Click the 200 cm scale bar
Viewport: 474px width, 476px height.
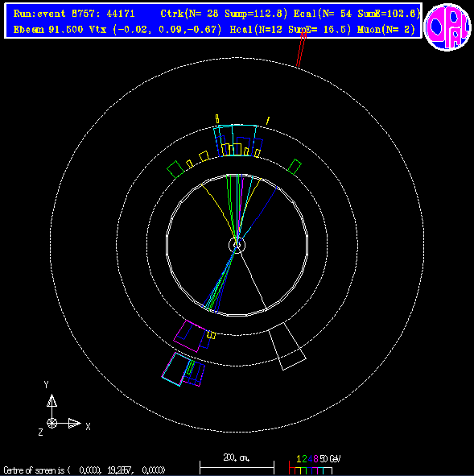(x=237, y=464)
